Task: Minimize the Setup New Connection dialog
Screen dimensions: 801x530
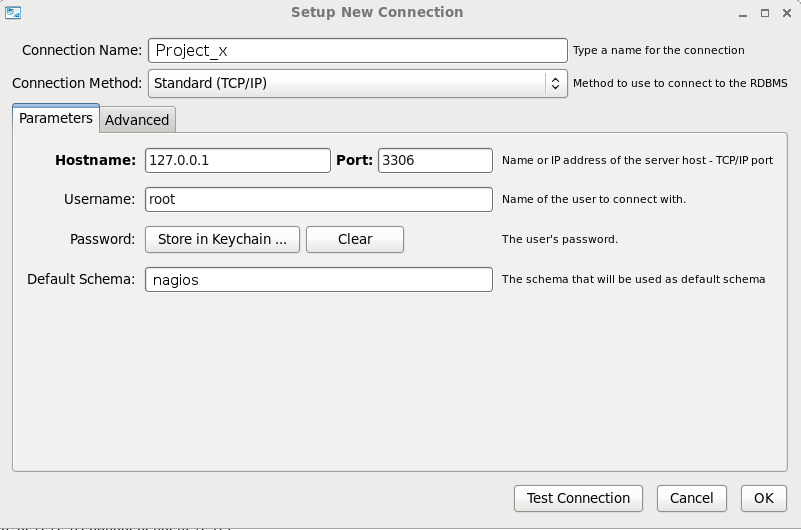Action: [742, 14]
